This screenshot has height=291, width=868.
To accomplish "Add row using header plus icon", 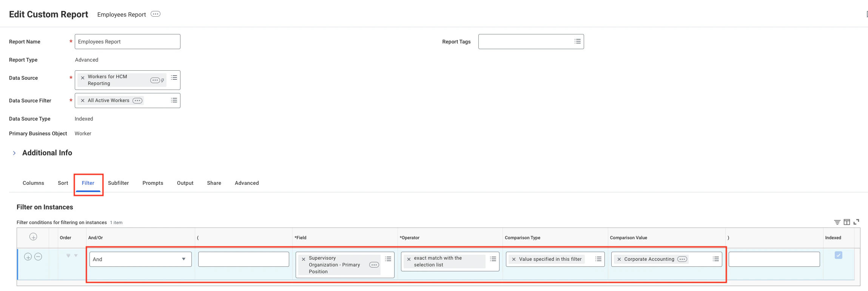I will (x=33, y=237).
